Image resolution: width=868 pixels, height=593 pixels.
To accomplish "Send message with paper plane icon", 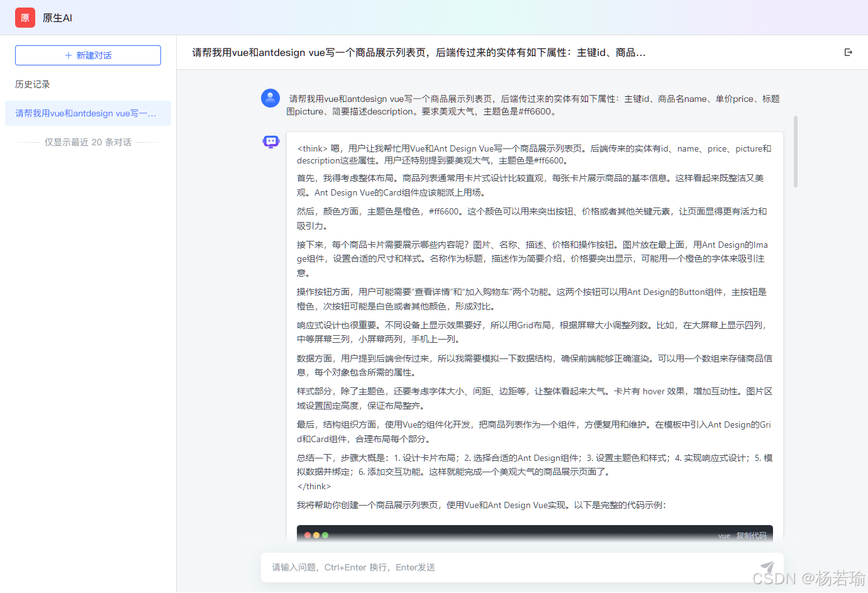I will 767,567.
